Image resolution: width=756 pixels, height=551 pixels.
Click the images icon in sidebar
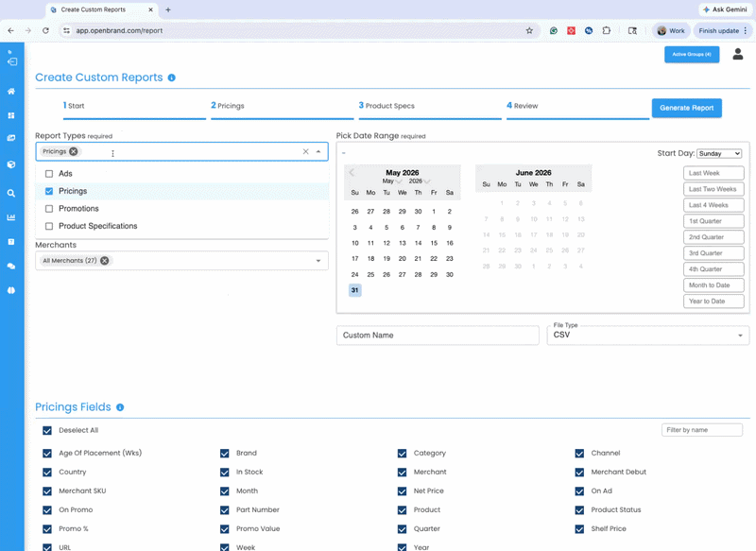point(11,138)
